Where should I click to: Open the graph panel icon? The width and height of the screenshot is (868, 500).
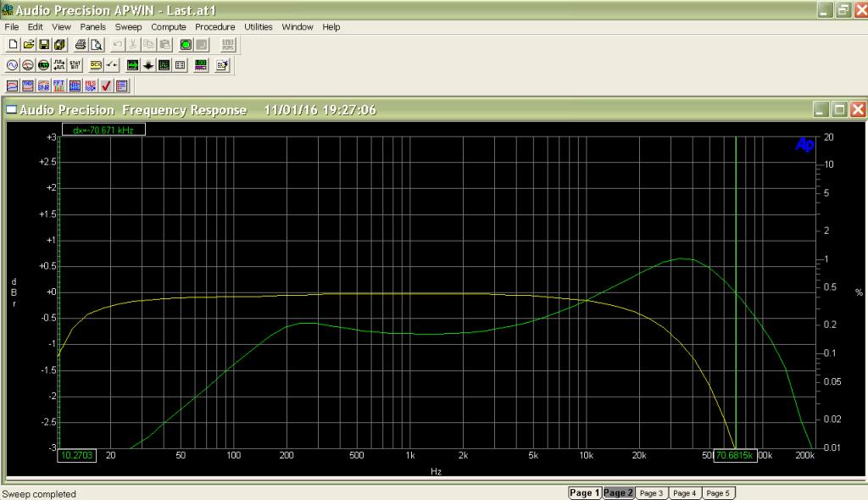164,65
